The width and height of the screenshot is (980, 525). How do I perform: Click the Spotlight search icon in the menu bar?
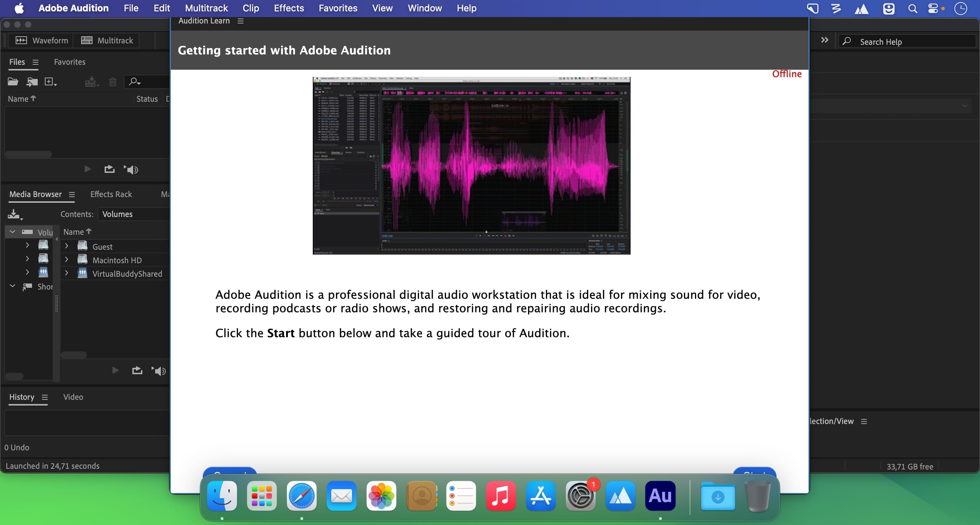[x=913, y=9]
